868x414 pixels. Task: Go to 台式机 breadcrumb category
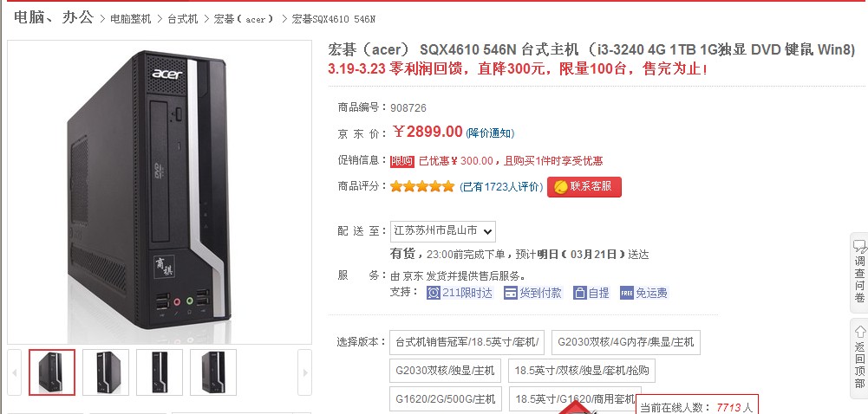[183, 19]
